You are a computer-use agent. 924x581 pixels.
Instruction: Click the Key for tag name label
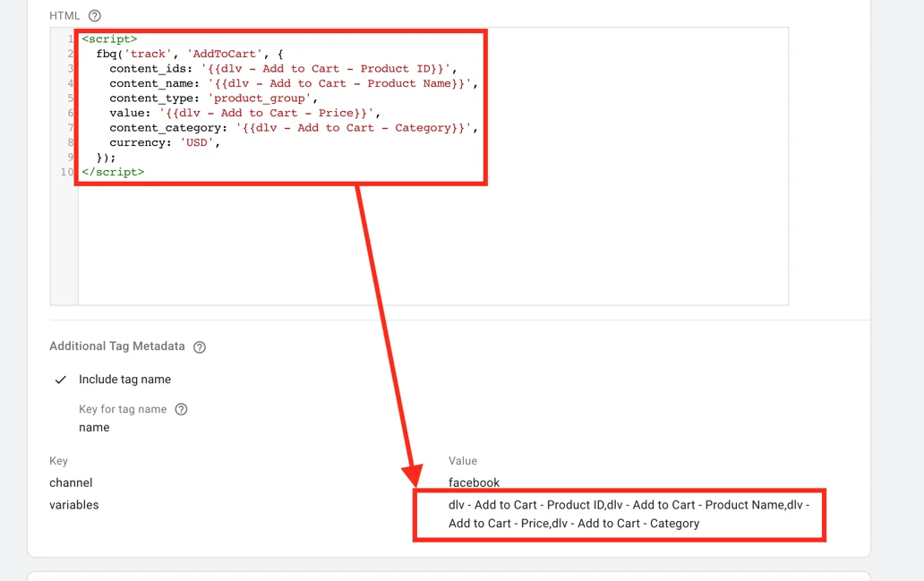click(x=123, y=409)
